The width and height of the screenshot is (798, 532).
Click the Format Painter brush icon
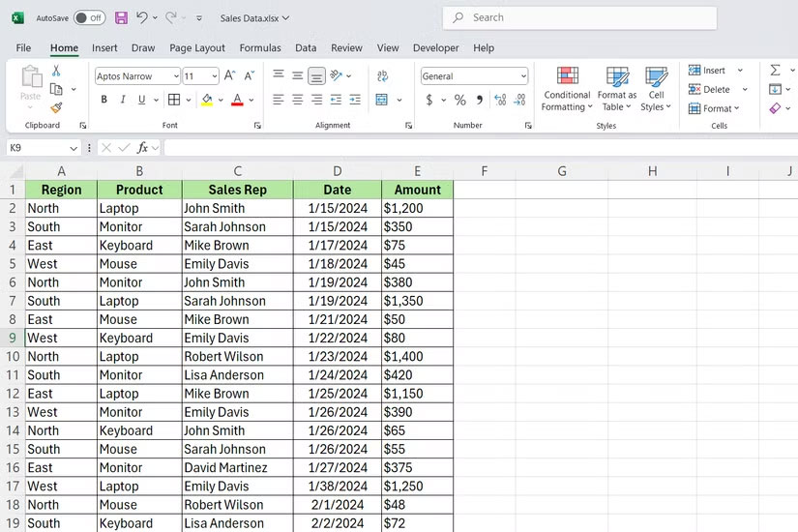[56, 108]
